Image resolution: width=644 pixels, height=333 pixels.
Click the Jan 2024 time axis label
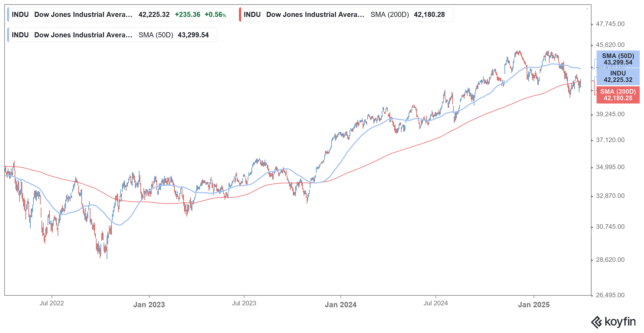pos(341,305)
